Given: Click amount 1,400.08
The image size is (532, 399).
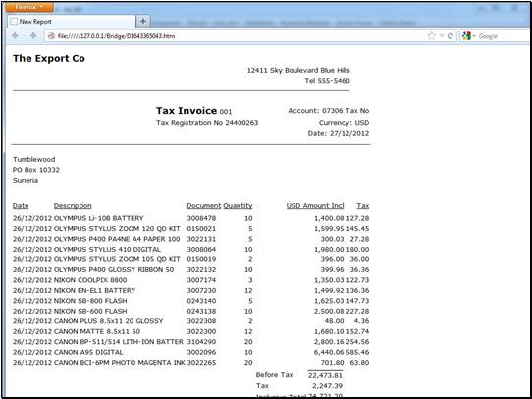Looking at the screenshot, I should point(329,218).
